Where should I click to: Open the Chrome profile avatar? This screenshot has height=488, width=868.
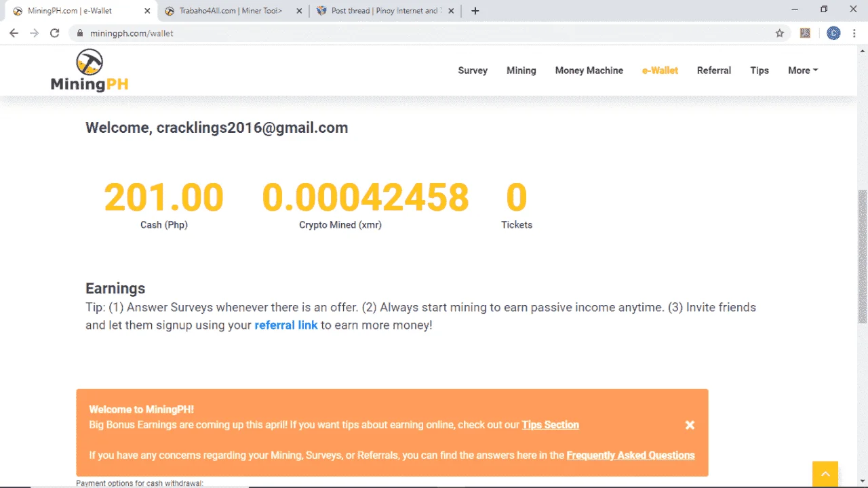point(833,33)
